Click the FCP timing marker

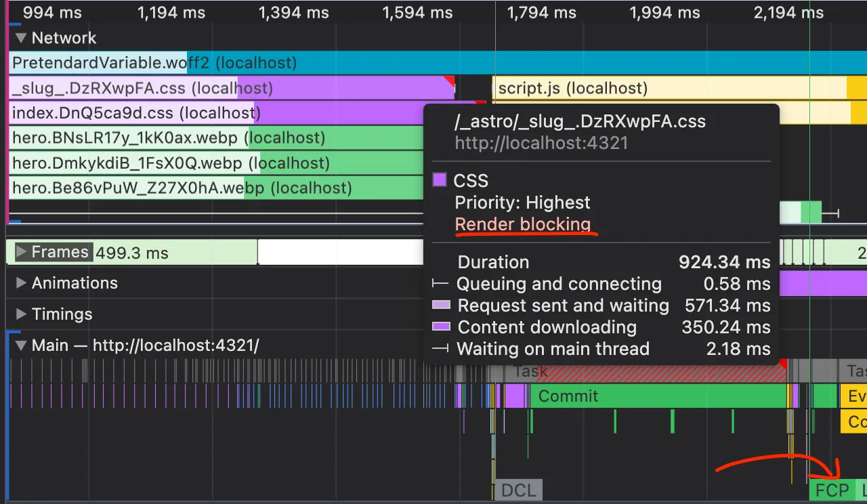[x=832, y=490]
